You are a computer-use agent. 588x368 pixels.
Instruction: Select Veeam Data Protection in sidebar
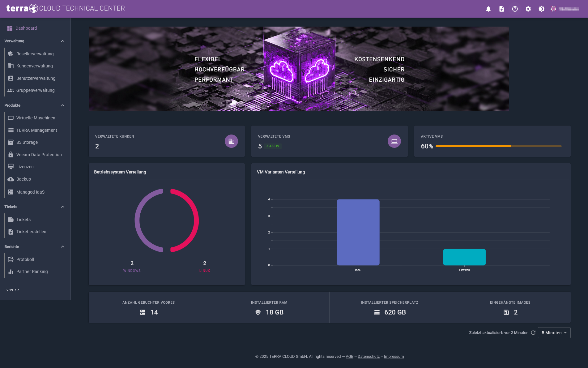(x=39, y=155)
